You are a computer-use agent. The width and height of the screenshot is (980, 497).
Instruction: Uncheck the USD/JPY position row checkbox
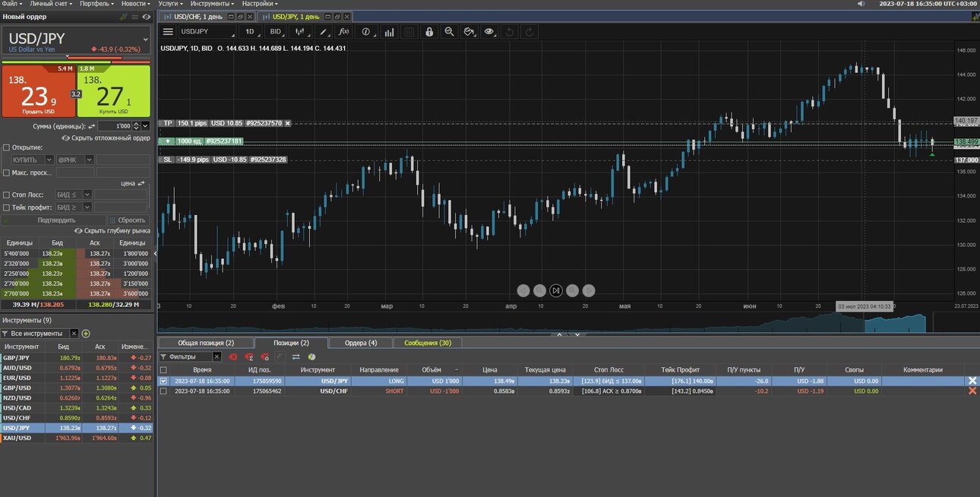tap(163, 381)
